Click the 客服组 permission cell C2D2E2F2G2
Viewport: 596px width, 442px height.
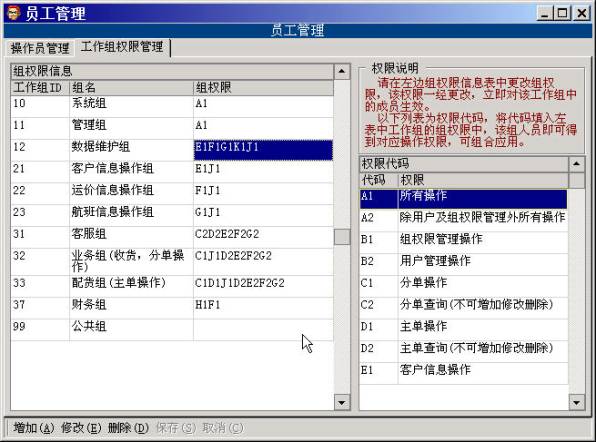coord(263,237)
